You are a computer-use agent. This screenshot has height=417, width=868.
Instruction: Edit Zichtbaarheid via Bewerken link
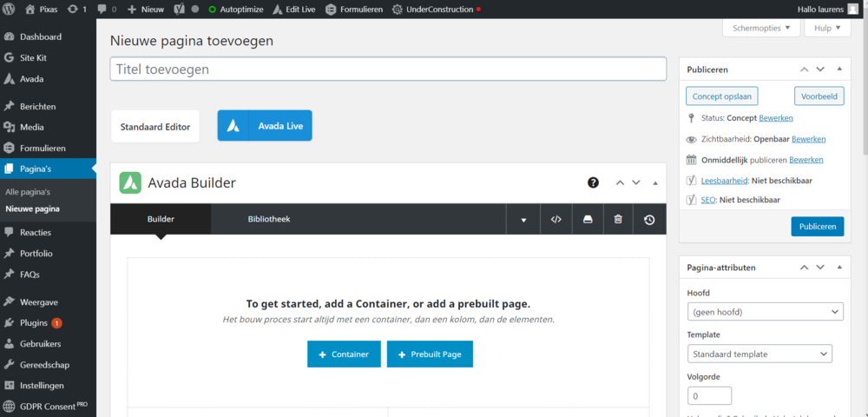coord(808,139)
